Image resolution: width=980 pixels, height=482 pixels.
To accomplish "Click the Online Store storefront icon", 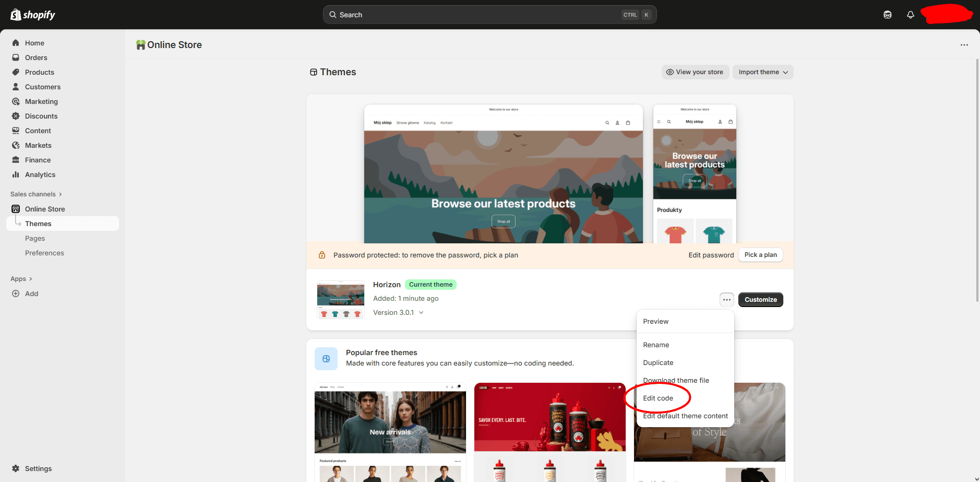I will tap(16, 209).
